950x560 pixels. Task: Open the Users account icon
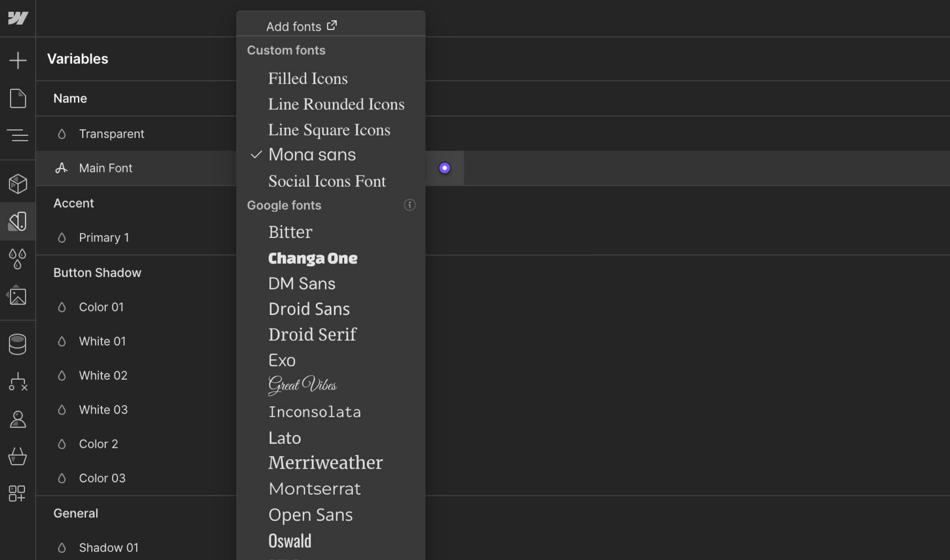tap(18, 419)
